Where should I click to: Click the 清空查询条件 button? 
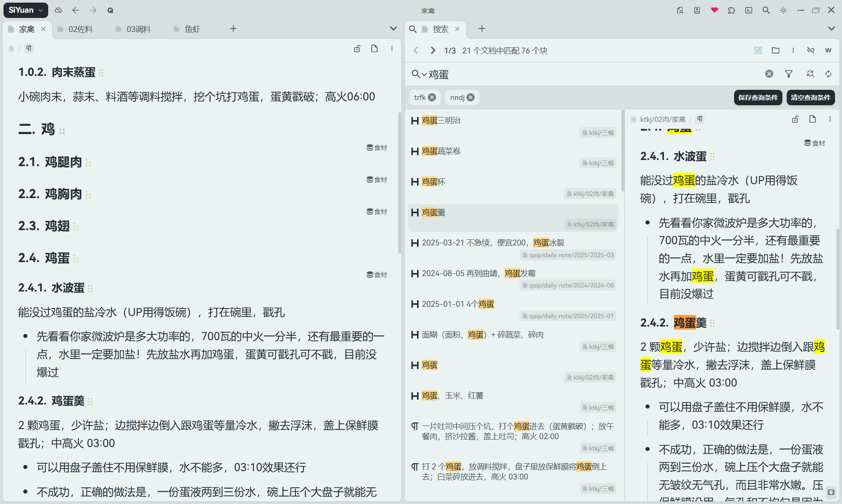(810, 97)
